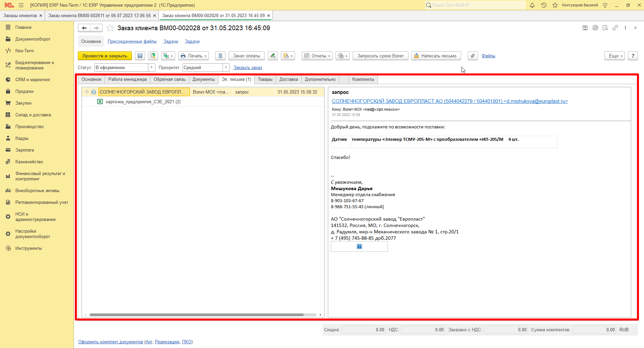Screen dimensions: 644x348
Task: Go back with the left arrow button
Action: pyautogui.click(x=84, y=28)
